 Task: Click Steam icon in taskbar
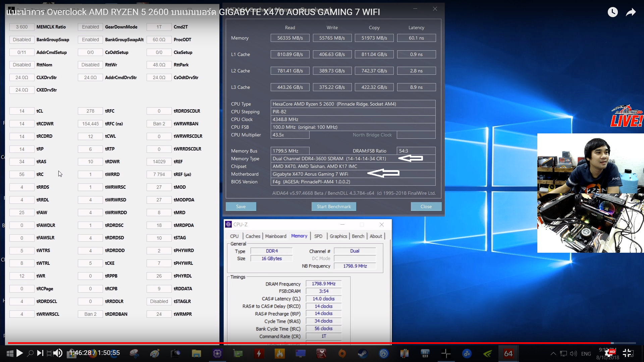pos(363,353)
